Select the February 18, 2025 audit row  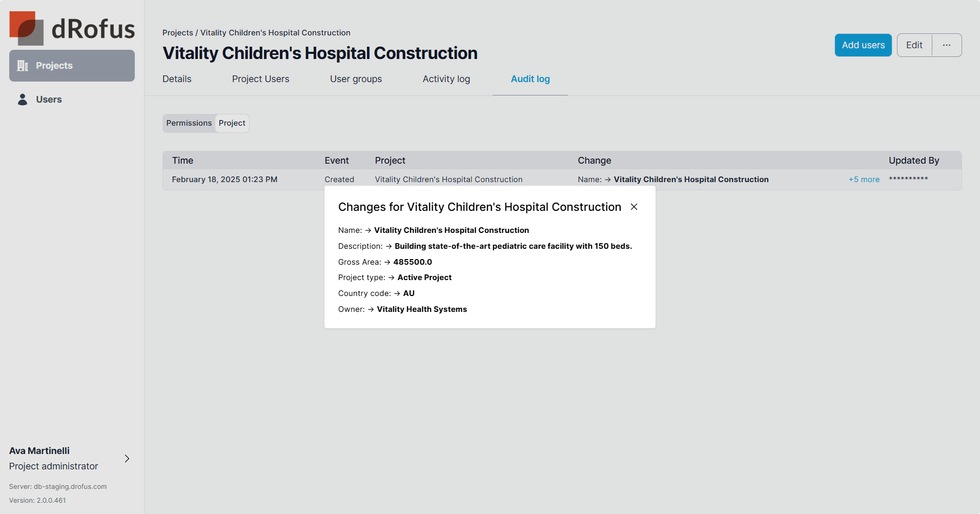click(224, 180)
